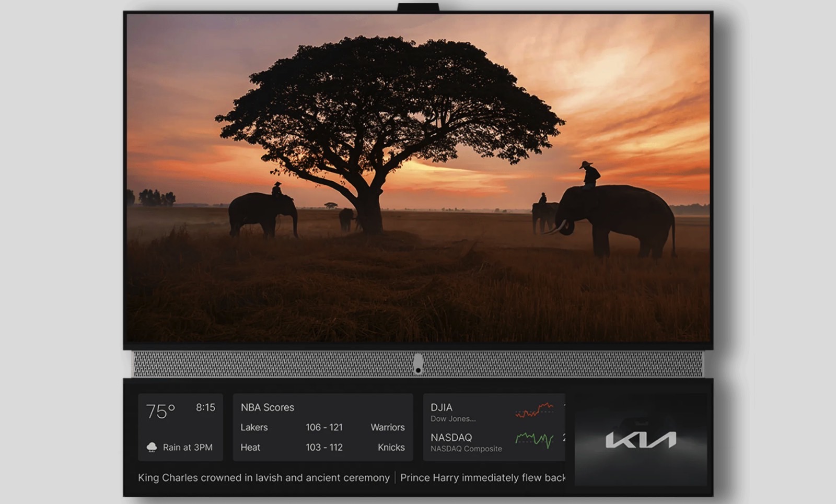Click the Kia logo advertisement

(641, 439)
